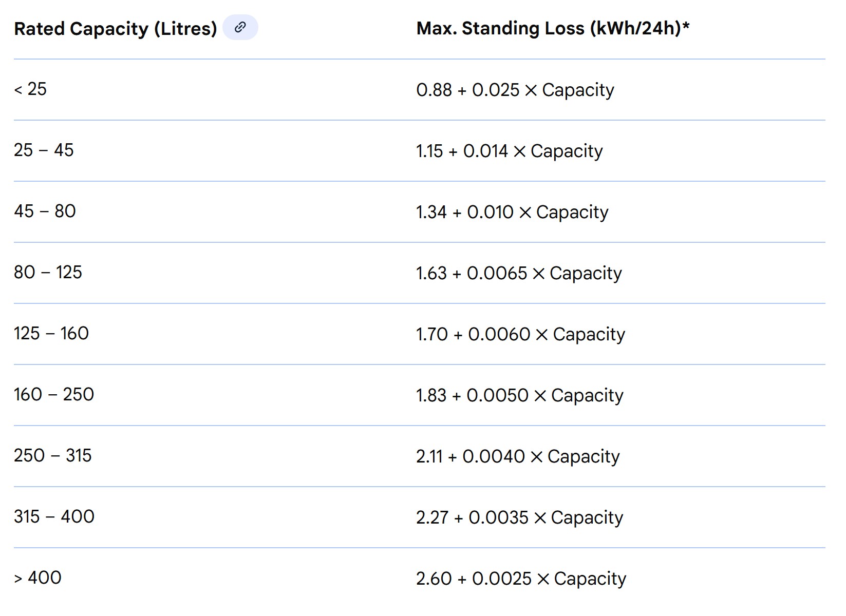This screenshot has height=616, width=846.
Task: Select the '< 25' capacity cell
Action: point(30,89)
